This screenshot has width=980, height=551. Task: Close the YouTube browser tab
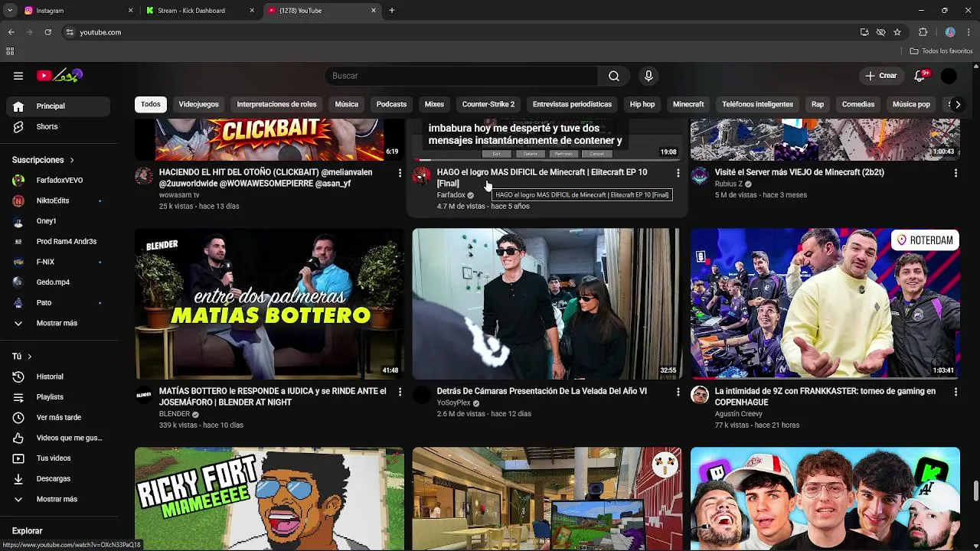coord(374,11)
